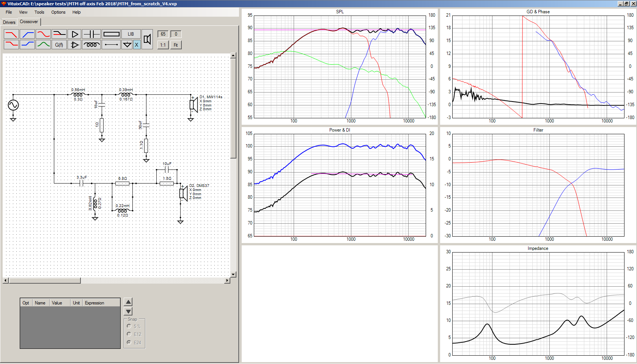Select the 3.3uF capacitor in schematic
This screenshot has width=637, height=364.
tap(82, 183)
